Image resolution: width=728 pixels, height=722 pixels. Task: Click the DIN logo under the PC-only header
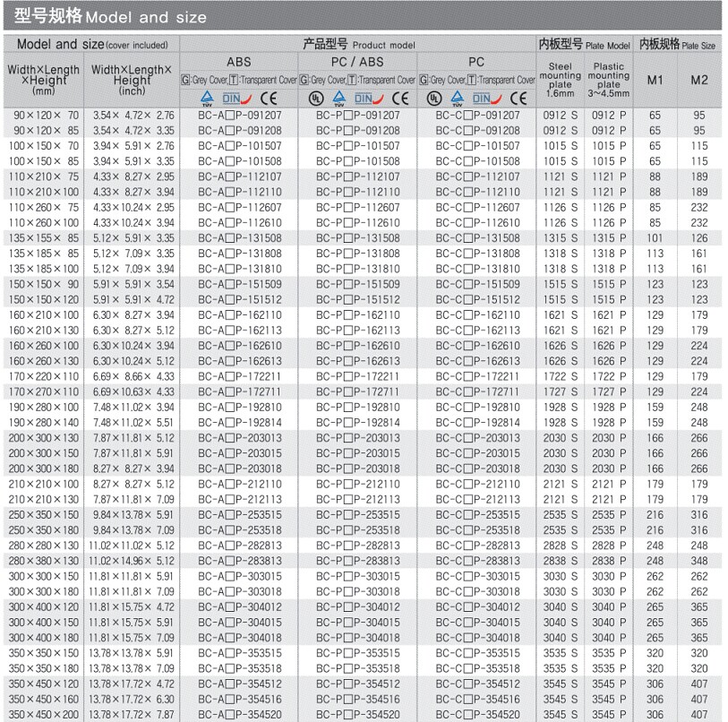pyautogui.click(x=487, y=99)
